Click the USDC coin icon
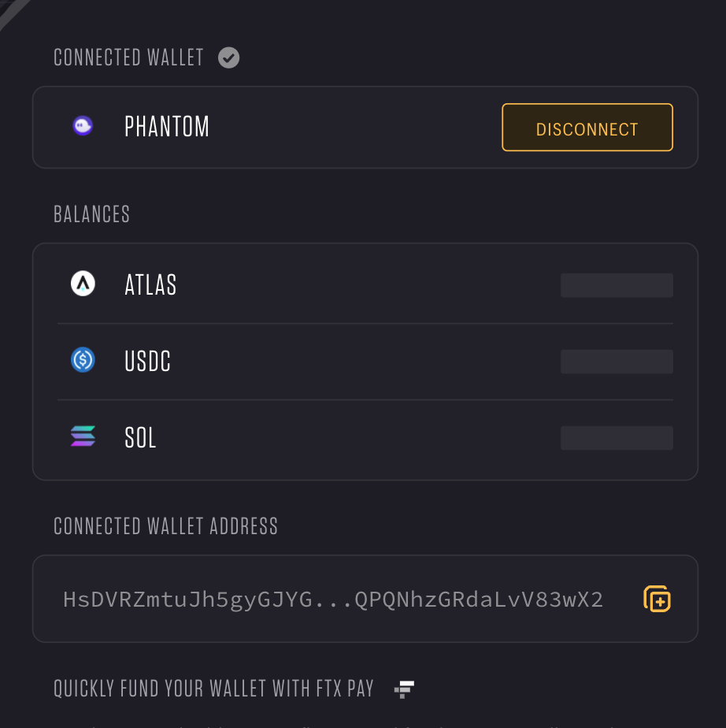This screenshot has height=728, width=726. pos(83,360)
